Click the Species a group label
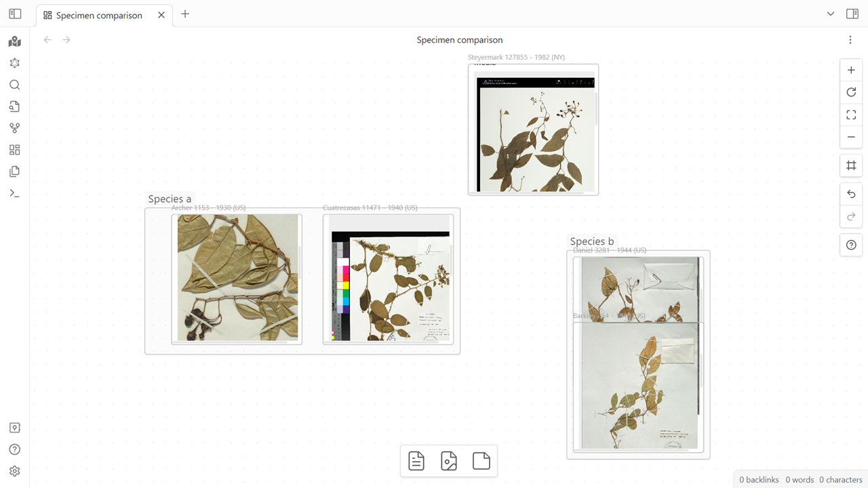This screenshot has width=868, height=488. (170, 199)
